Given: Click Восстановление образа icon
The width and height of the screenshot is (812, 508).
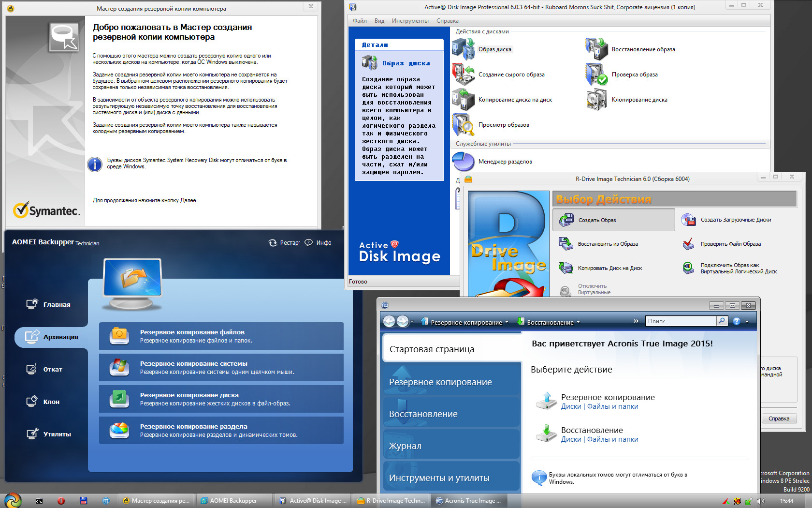Looking at the screenshot, I should click(x=596, y=49).
